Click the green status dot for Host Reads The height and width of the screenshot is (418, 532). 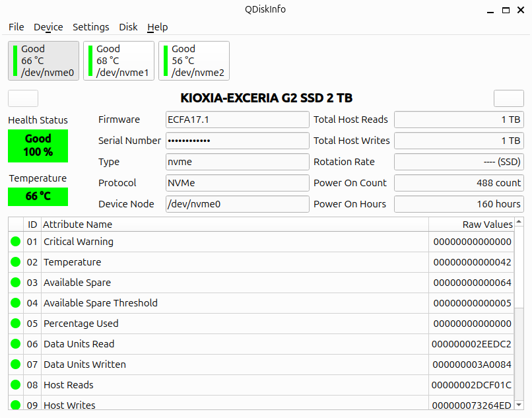16,385
